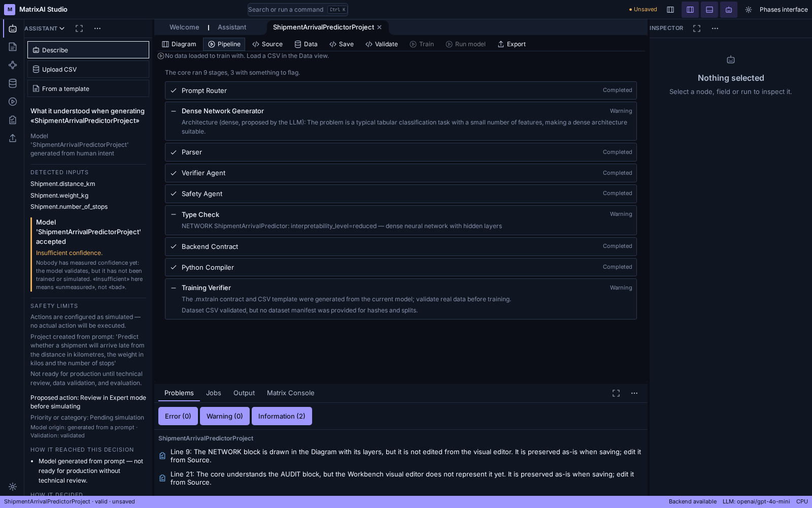Click the Backend available status
The width and height of the screenshot is (812, 508).
[693, 501]
